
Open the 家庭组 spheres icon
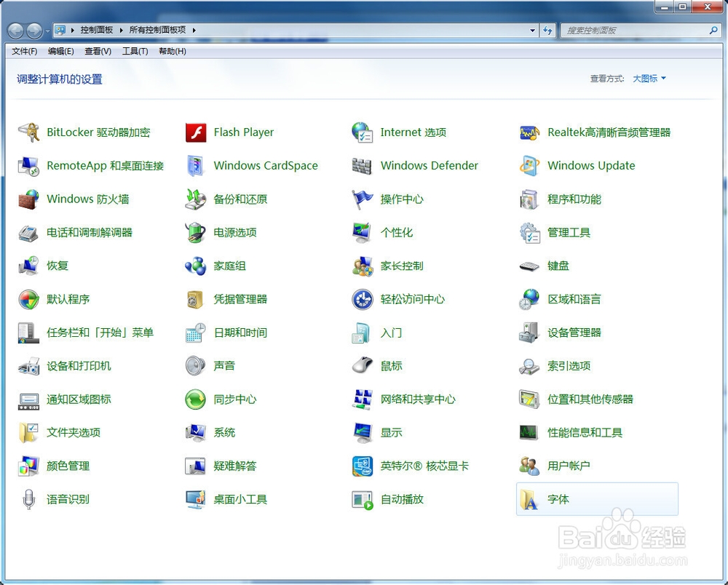195,266
